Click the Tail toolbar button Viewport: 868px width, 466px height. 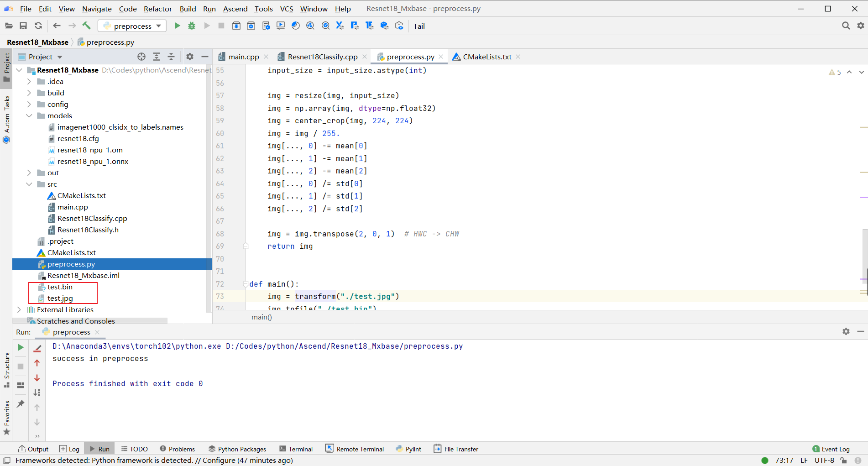click(419, 26)
